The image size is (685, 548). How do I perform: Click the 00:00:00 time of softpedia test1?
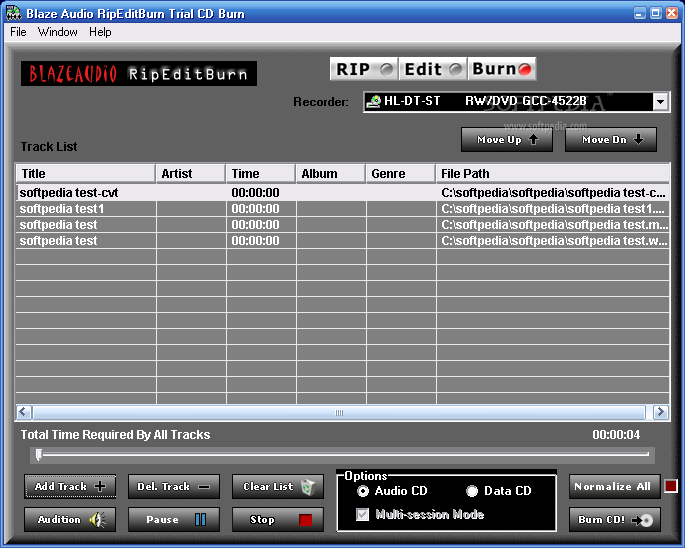[256, 209]
